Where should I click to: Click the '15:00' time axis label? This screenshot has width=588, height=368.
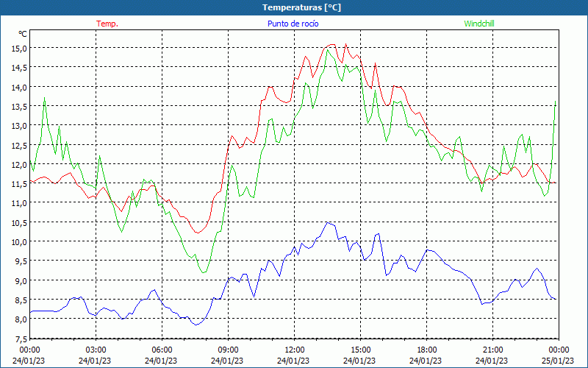tap(360, 350)
